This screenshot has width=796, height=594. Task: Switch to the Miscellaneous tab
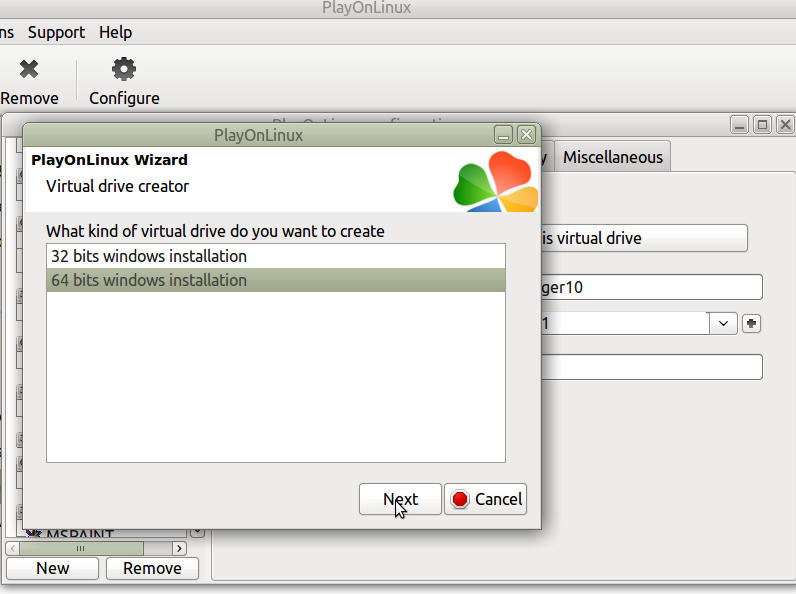[x=613, y=157]
